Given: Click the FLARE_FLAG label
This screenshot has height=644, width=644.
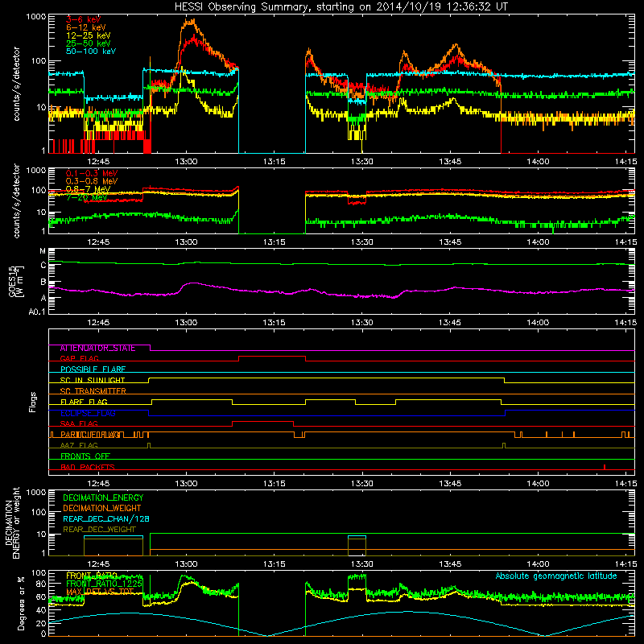Looking at the screenshot, I should click(x=84, y=402).
